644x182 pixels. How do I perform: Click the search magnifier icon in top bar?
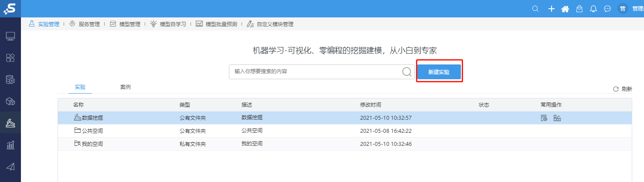click(x=536, y=9)
